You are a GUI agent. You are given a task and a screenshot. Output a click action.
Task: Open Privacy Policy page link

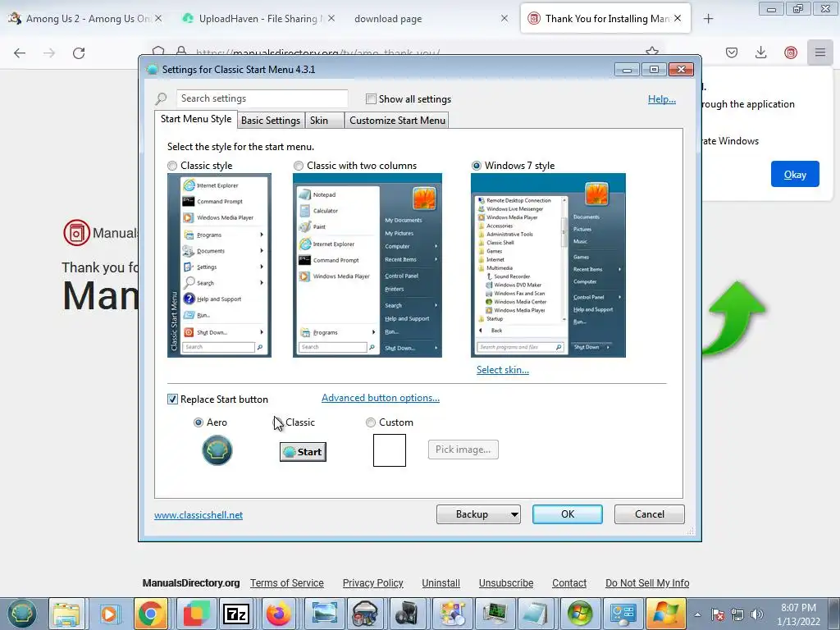tap(373, 583)
